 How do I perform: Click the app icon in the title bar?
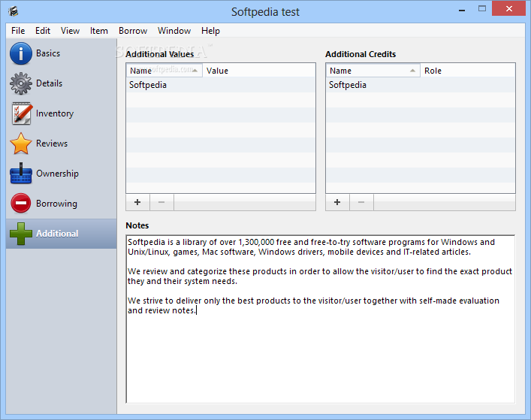pos(14,11)
